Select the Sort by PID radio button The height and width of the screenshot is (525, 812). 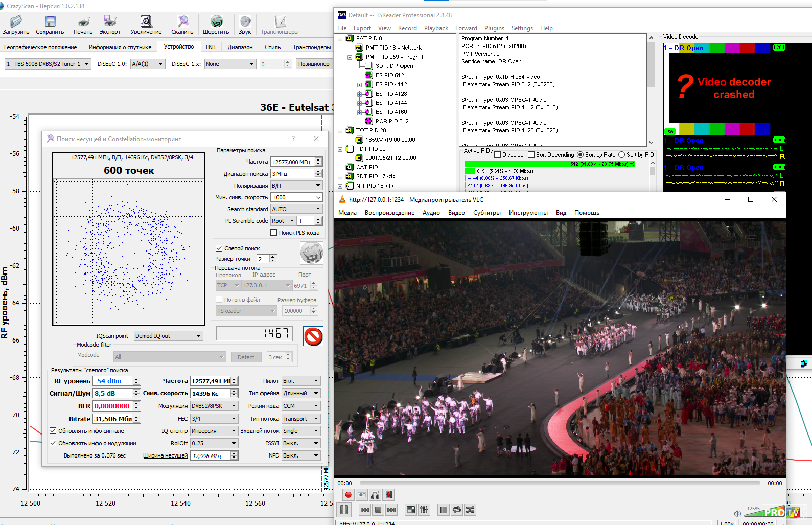(x=622, y=155)
